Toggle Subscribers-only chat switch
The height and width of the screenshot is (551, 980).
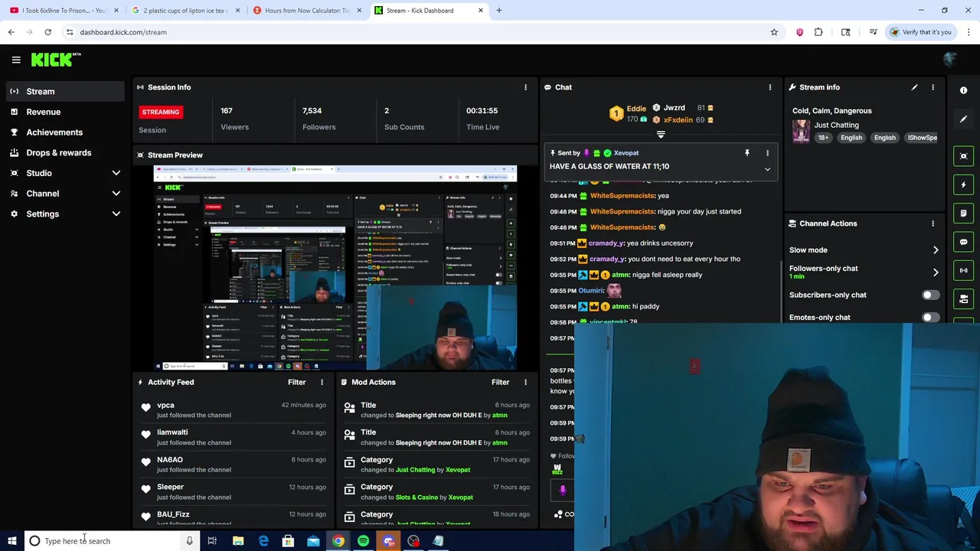pyautogui.click(x=929, y=295)
